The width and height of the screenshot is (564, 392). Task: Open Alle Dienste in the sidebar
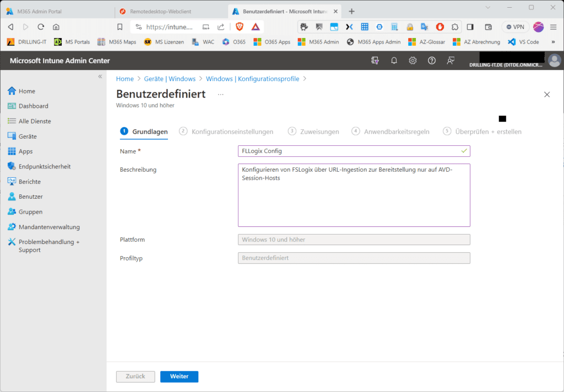[x=30, y=121]
